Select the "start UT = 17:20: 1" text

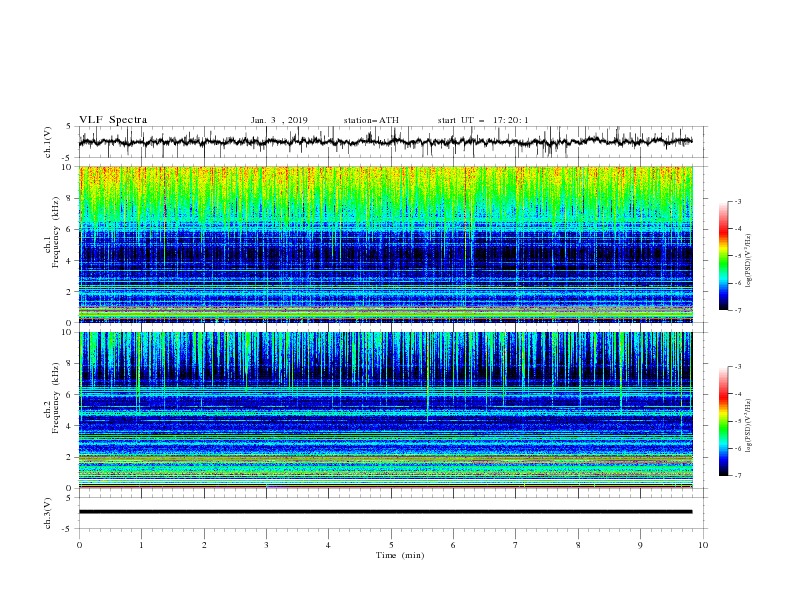(483, 120)
